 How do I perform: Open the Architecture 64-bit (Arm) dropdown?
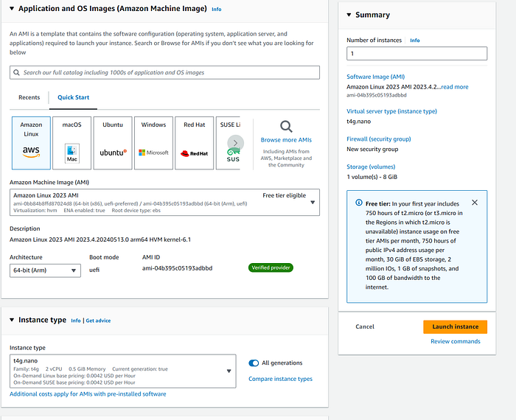coord(45,270)
